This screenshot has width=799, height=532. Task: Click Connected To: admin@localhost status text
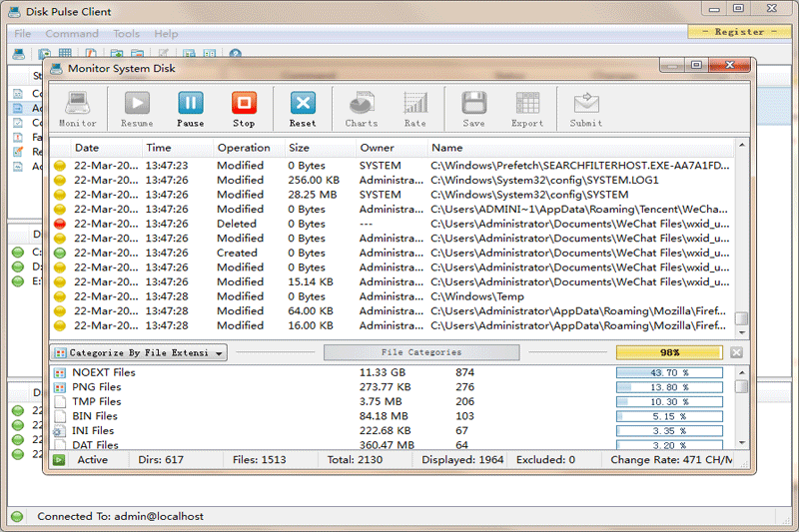[120, 517]
